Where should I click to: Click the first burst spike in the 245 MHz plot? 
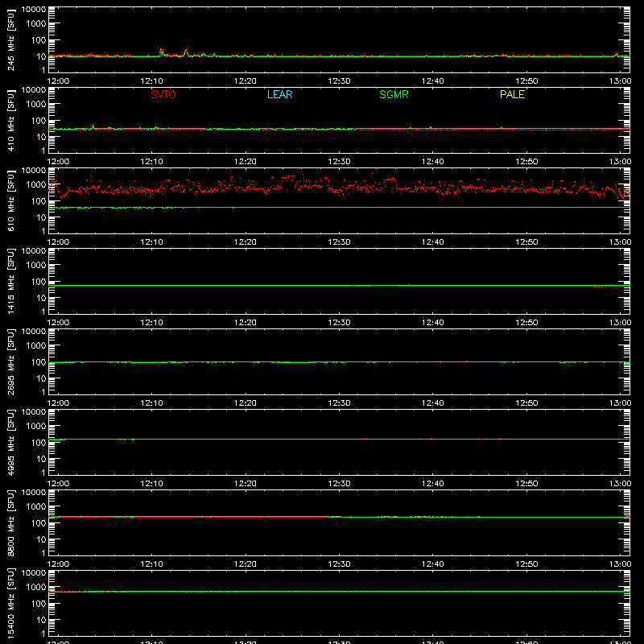(162, 52)
